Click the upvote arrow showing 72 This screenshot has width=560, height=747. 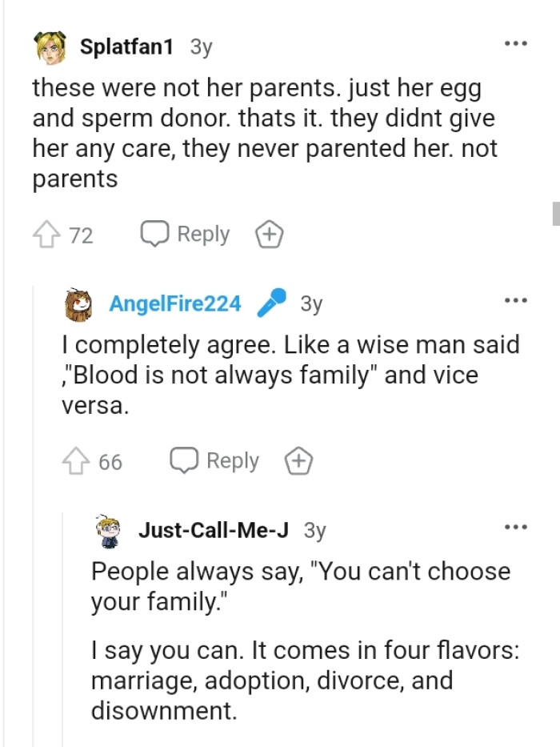click(x=46, y=234)
